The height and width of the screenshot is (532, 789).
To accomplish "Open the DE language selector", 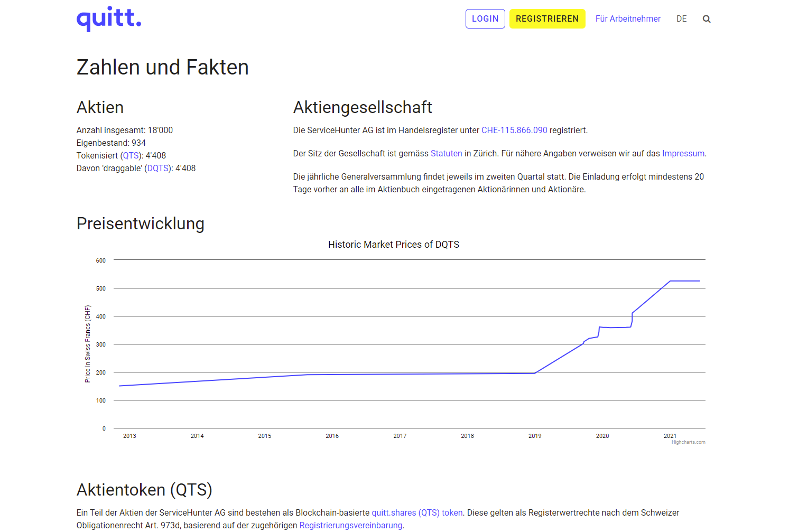I will tap(681, 19).
